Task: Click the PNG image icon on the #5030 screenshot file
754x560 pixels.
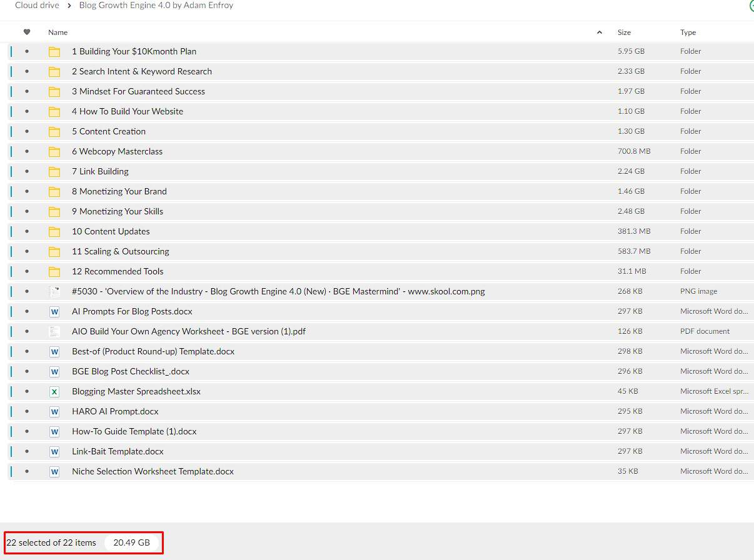Action: pyautogui.click(x=54, y=291)
